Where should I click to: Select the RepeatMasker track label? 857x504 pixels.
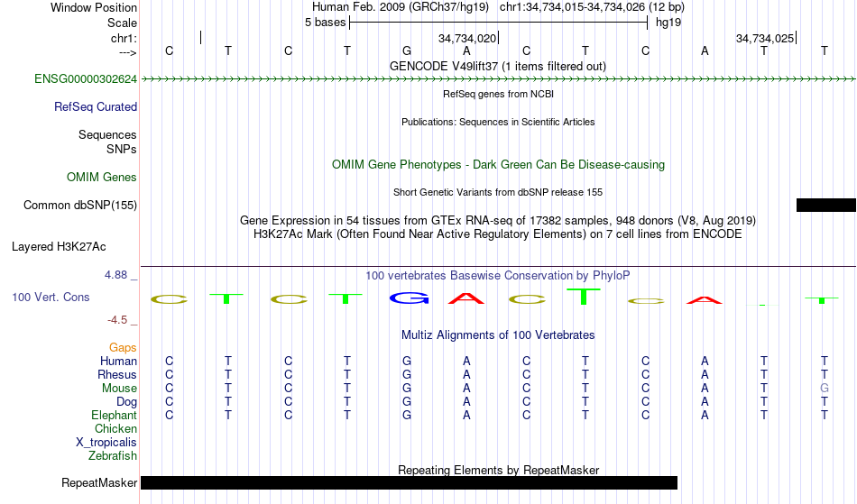point(99,482)
